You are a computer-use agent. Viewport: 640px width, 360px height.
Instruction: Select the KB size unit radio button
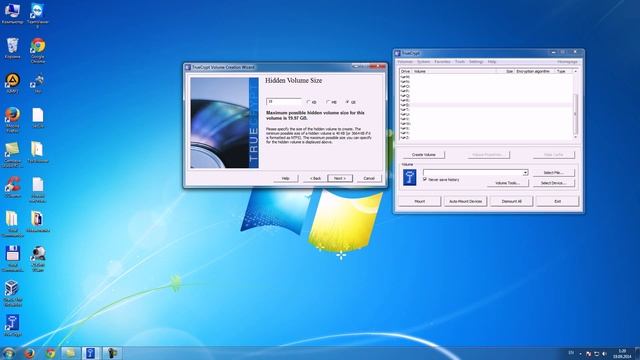[311, 102]
